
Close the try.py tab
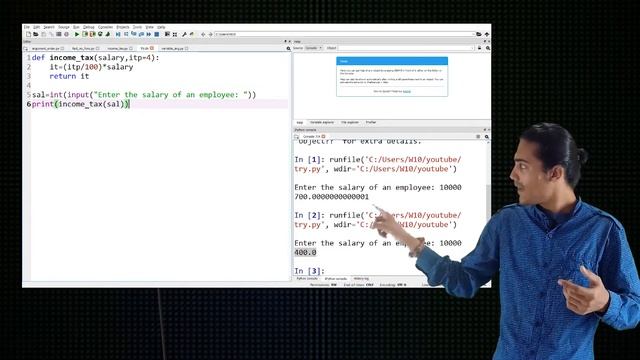152,48
